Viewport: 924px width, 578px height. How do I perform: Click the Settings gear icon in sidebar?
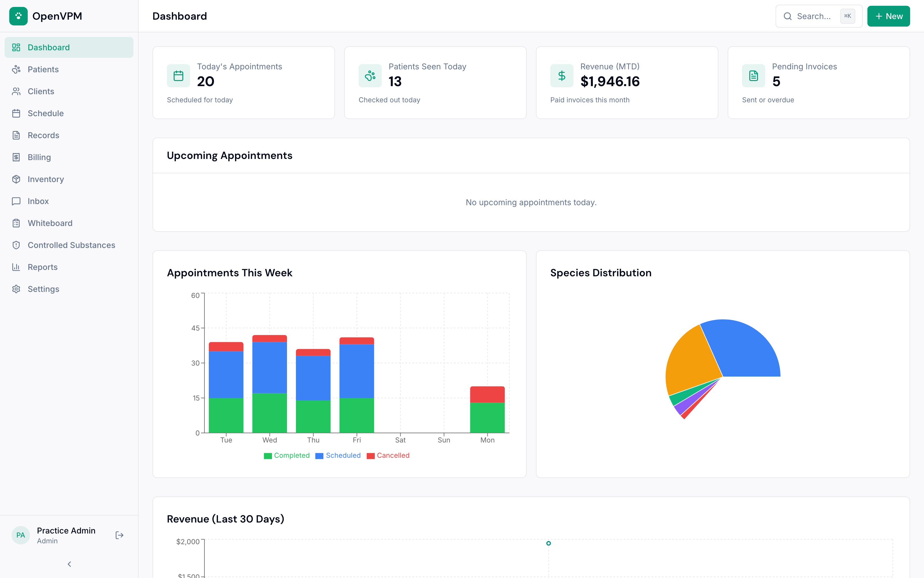coord(16,289)
